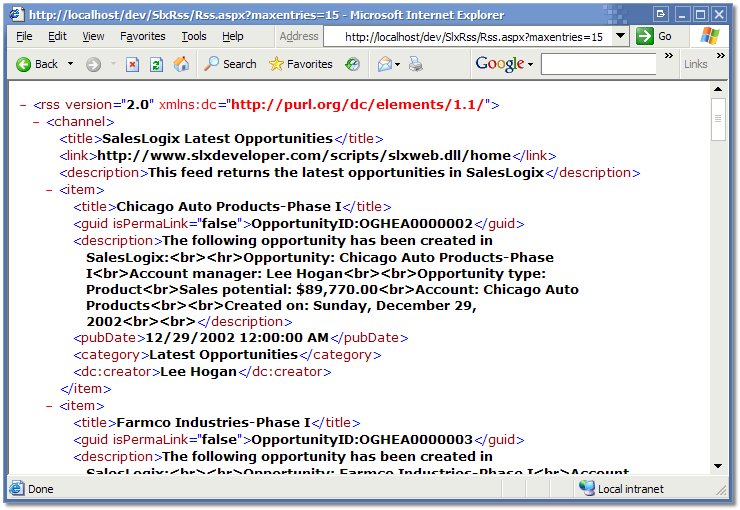Click the extra title bar button left of minimize
The image size is (740, 510).
[x=661, y=14]
